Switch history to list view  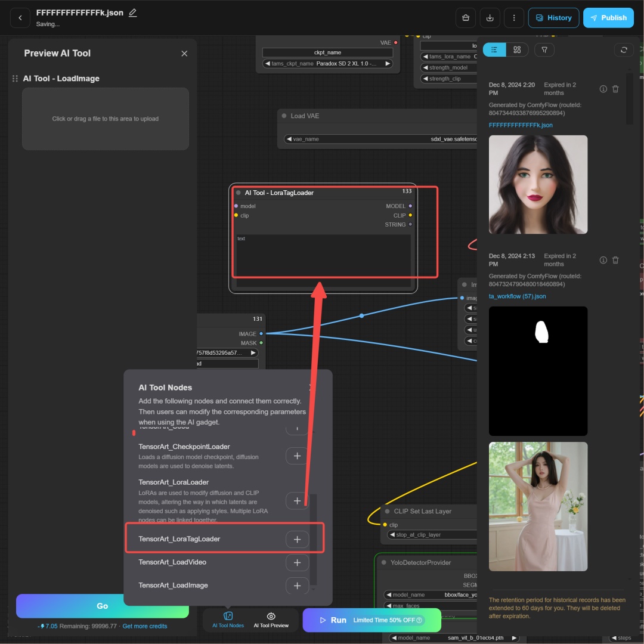point(494,49)
